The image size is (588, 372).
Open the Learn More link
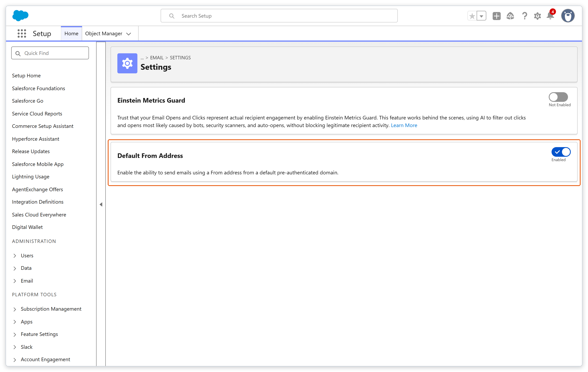pos(404,125)
